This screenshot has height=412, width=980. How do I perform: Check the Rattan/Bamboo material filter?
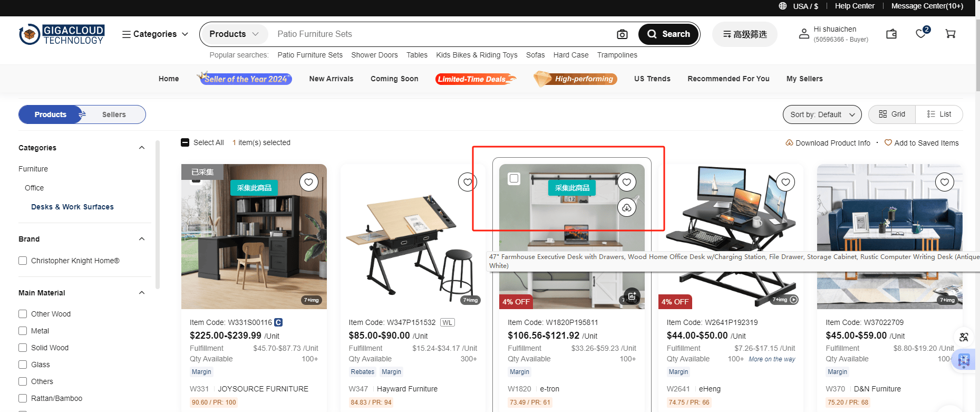click(23, 398)
